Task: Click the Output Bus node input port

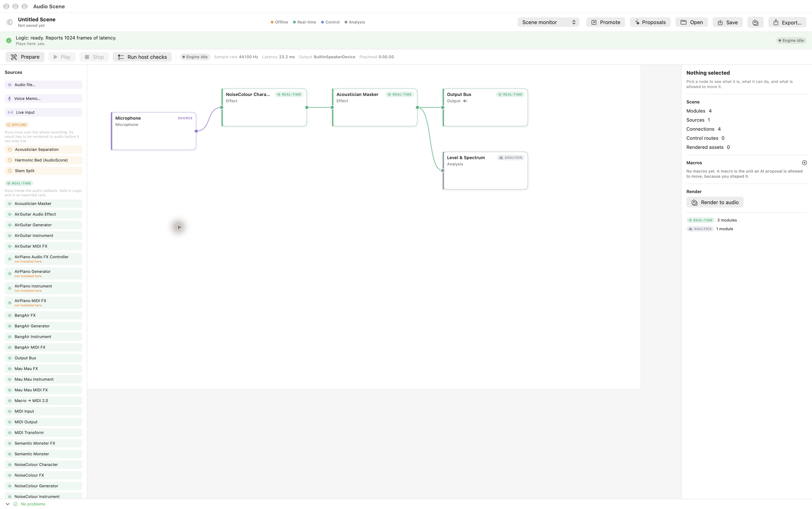Action: pos(443,107)
